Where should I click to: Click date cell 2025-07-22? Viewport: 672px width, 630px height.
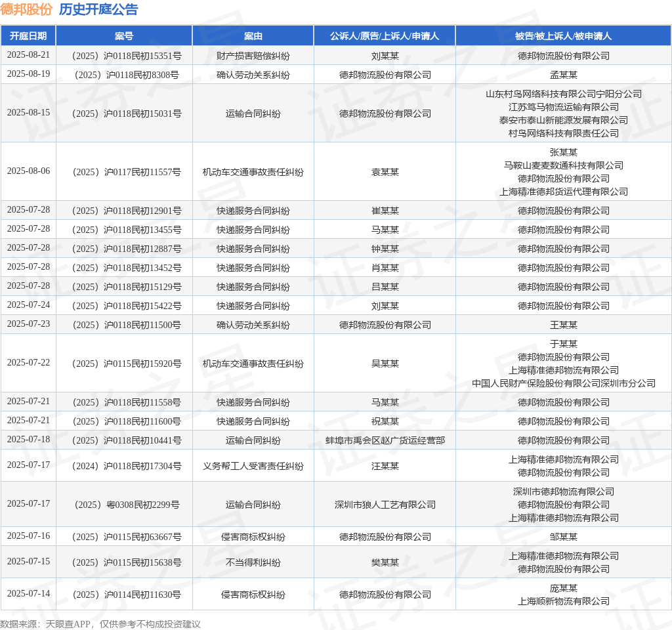coord(28,362)
